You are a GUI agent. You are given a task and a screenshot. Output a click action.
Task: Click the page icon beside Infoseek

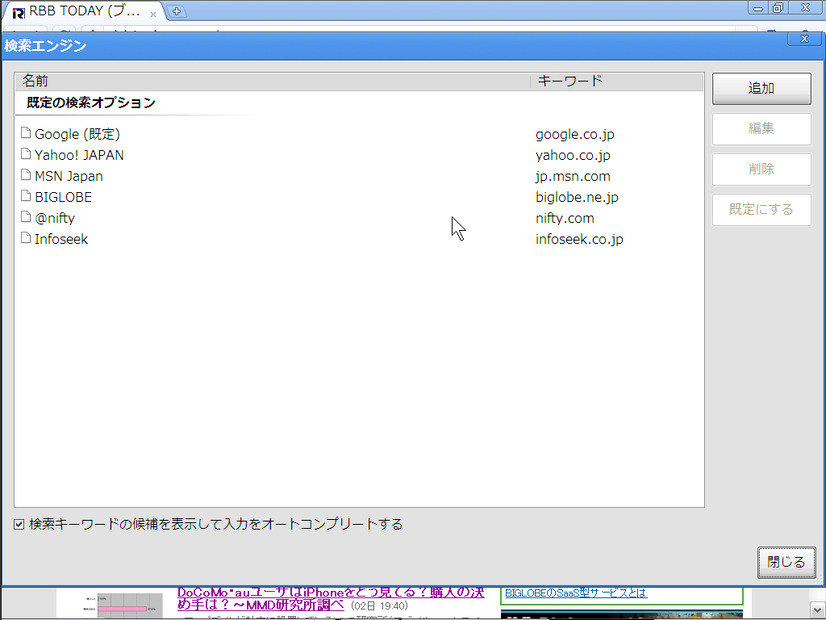point(26,239)
